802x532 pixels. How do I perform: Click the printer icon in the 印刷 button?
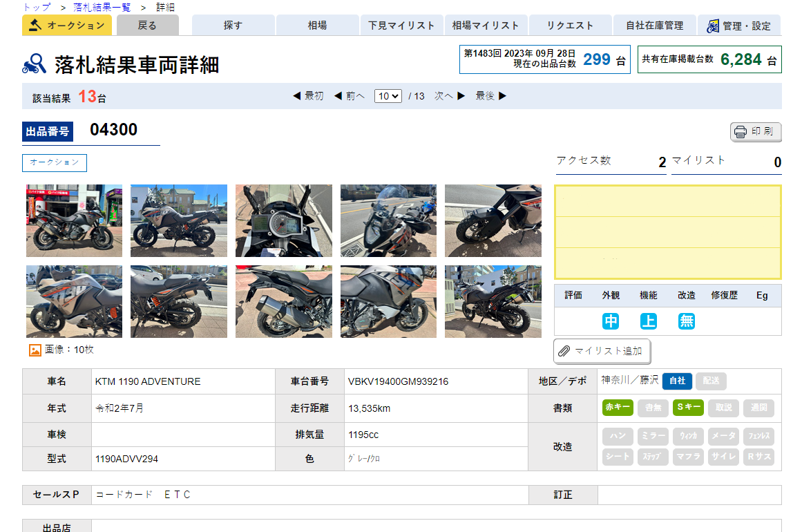click(740, 132)
